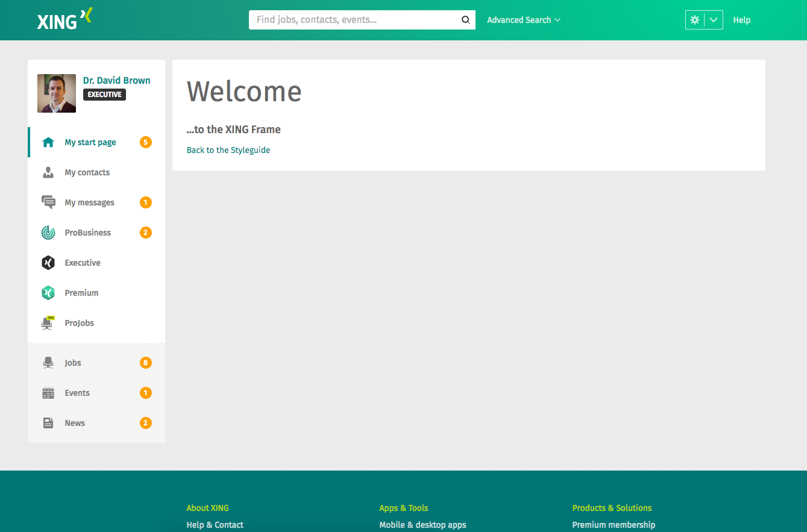This screenshot has width=807, height=532.
Task: Click the "...to the XING Frame" text
Action: [234, 130]
